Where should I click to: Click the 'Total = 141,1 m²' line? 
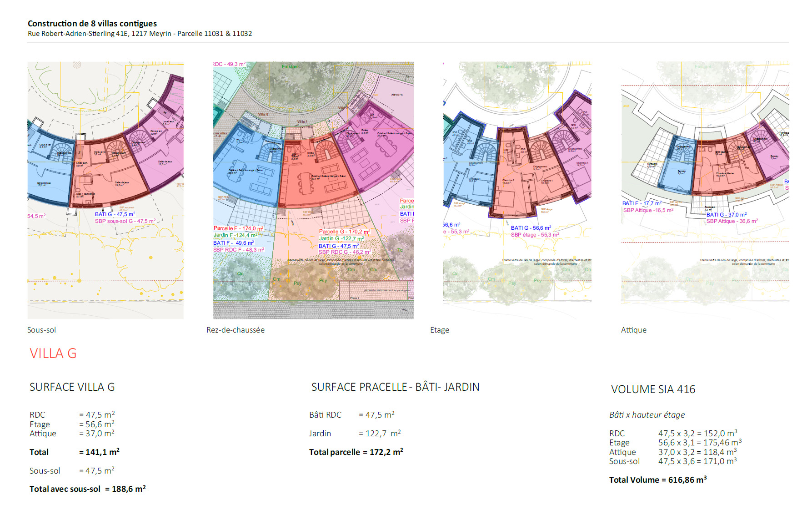pos(75,452)
